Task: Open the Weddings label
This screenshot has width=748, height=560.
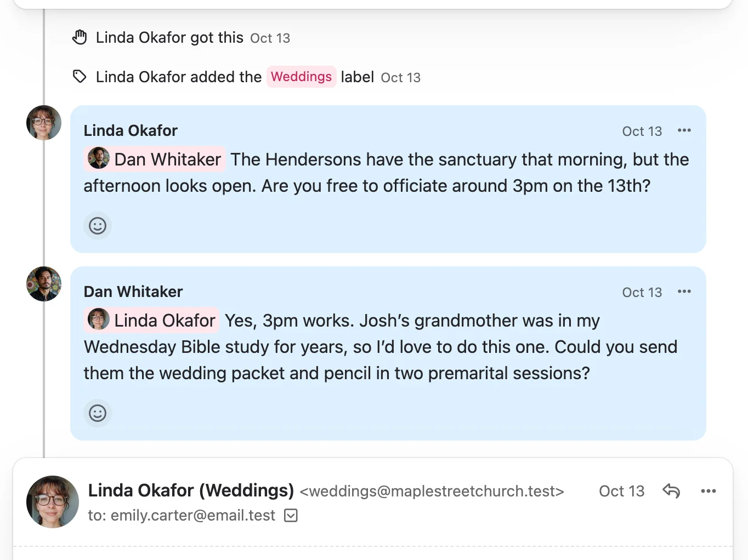Action: tap(301, 77)
